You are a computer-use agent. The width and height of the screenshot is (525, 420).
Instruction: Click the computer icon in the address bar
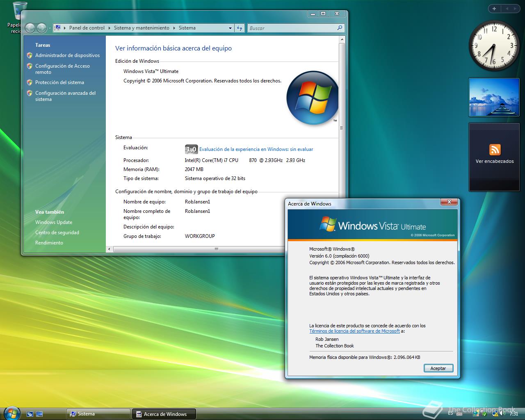[x=58, y=28]
